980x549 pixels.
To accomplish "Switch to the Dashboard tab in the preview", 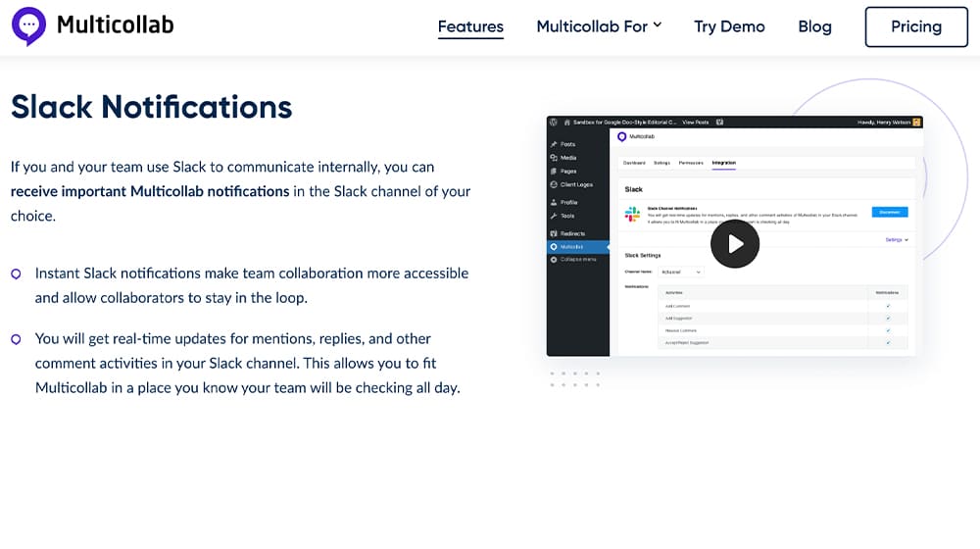I will (634, 163).
